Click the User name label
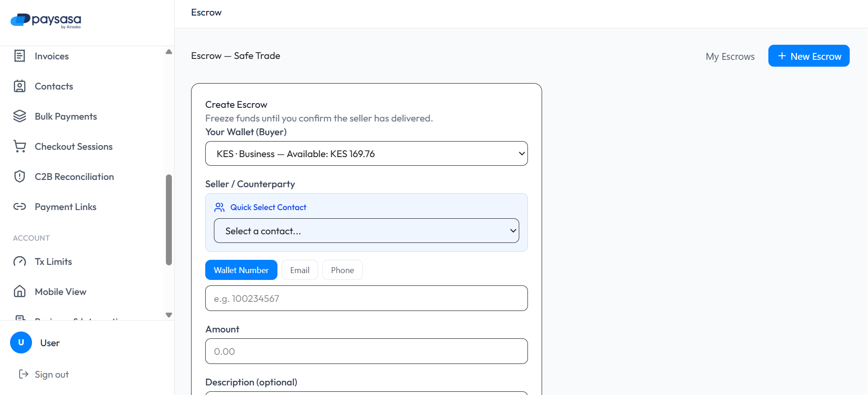Screen dimensions: 868x395 pyautogui.click(x=50, y=343)
